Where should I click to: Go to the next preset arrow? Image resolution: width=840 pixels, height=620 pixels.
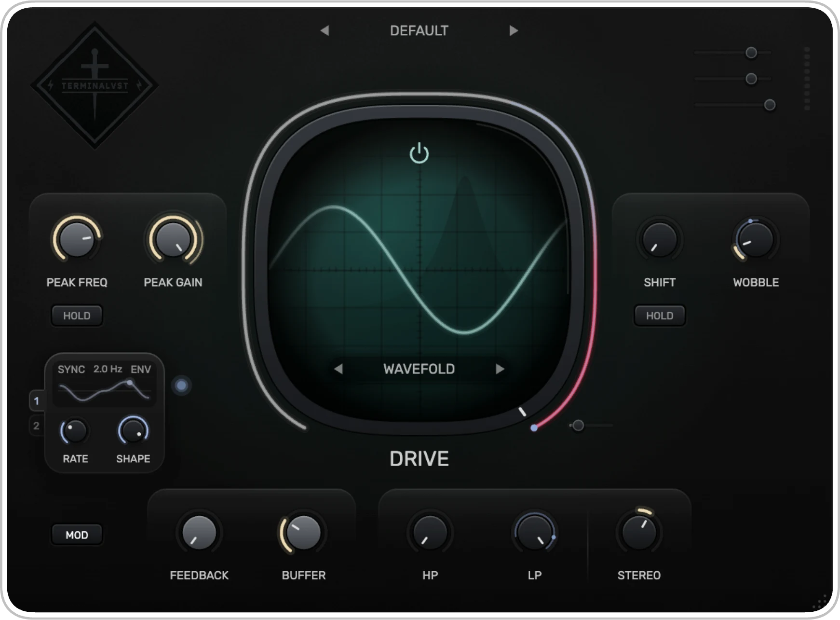tap(514, 31)
